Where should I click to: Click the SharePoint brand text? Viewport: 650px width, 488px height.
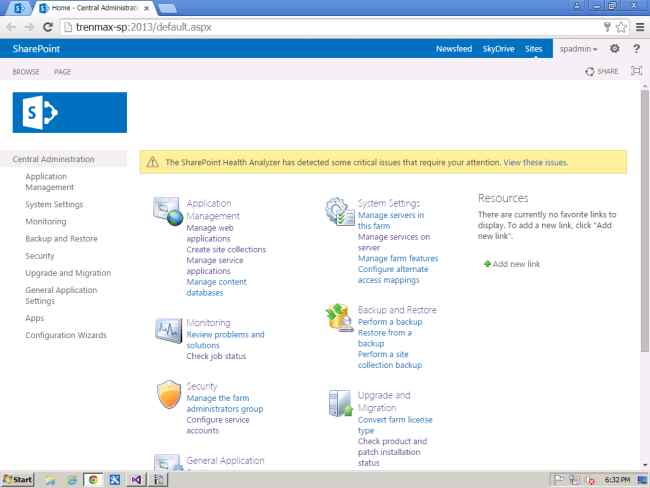tap(36, 49)
